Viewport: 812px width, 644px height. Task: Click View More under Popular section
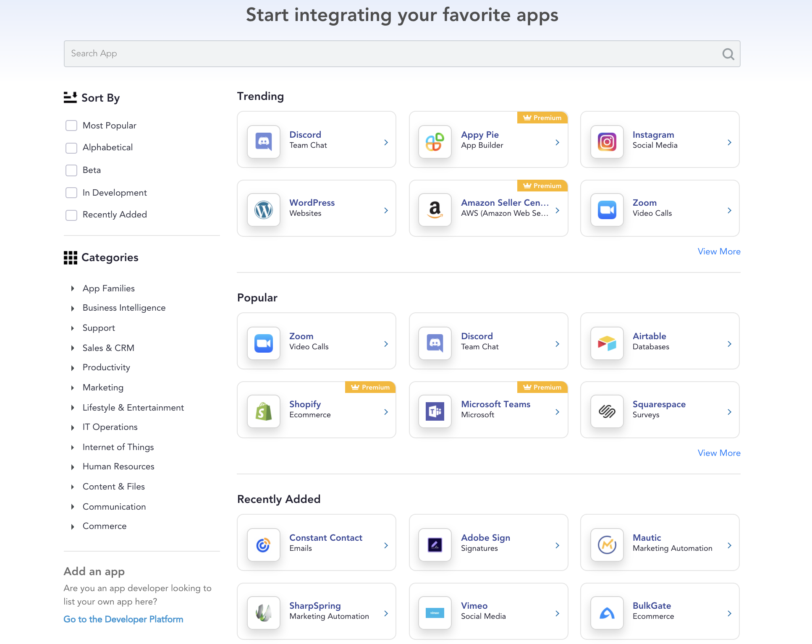coord(719,453)
